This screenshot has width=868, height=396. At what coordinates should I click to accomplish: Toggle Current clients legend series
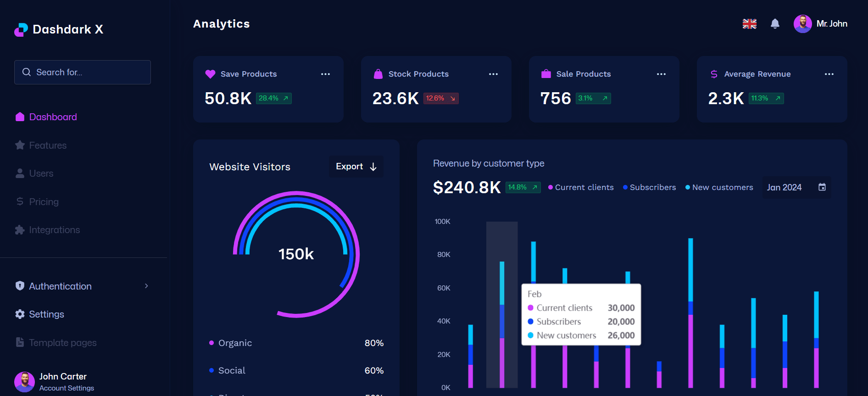click(x=581, y=187)
